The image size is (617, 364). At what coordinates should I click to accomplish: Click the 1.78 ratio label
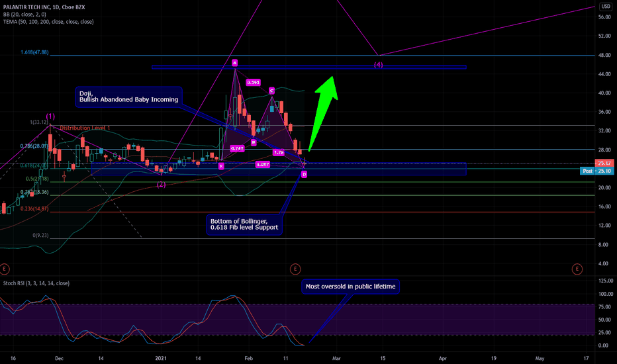[279, 152]
